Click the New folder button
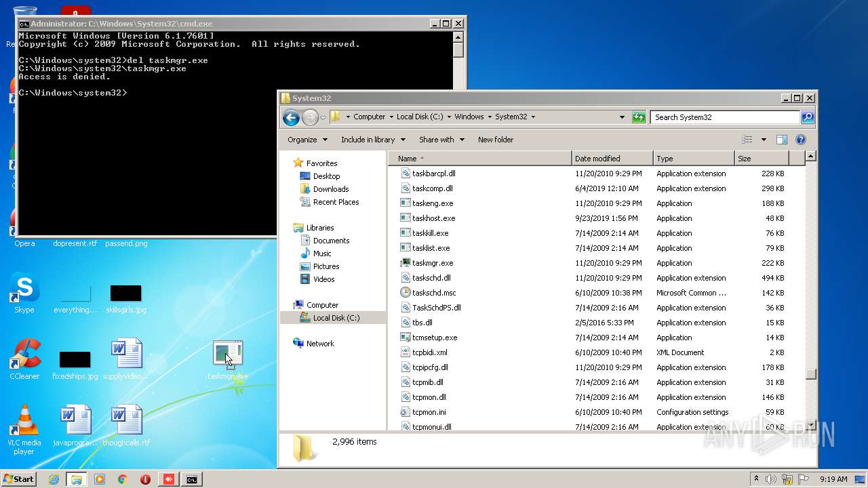This screenshot has height=488, width=868. point(496,140)
